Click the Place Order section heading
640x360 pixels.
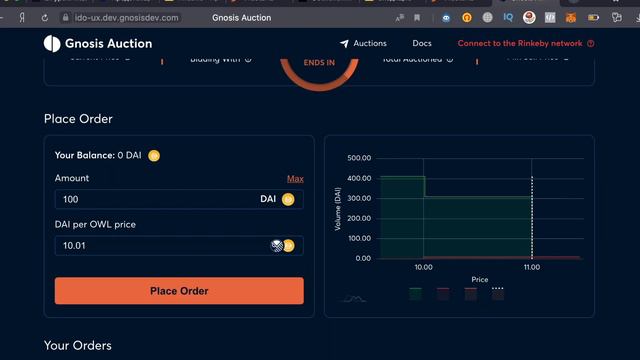78,119
